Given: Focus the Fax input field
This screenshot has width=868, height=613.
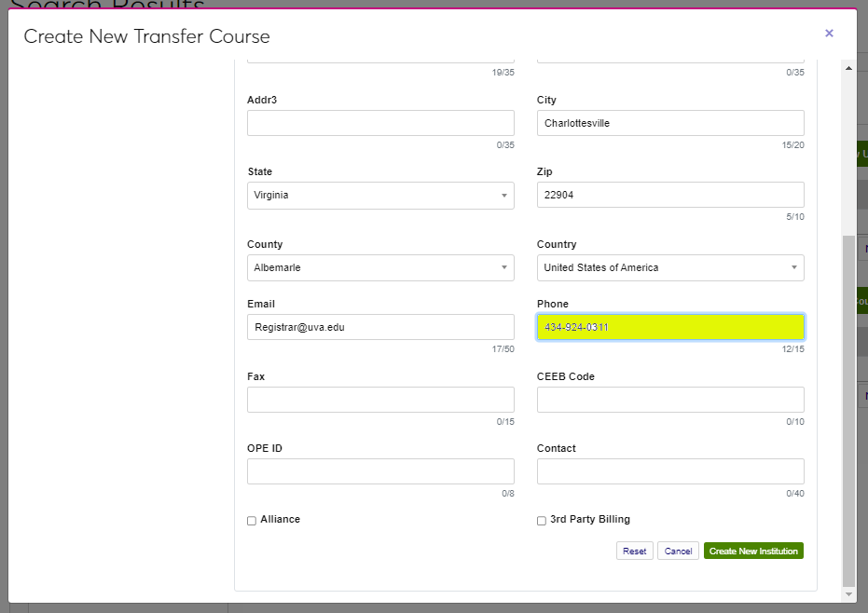Looking at the screenshot, I should tap(380, 400).
